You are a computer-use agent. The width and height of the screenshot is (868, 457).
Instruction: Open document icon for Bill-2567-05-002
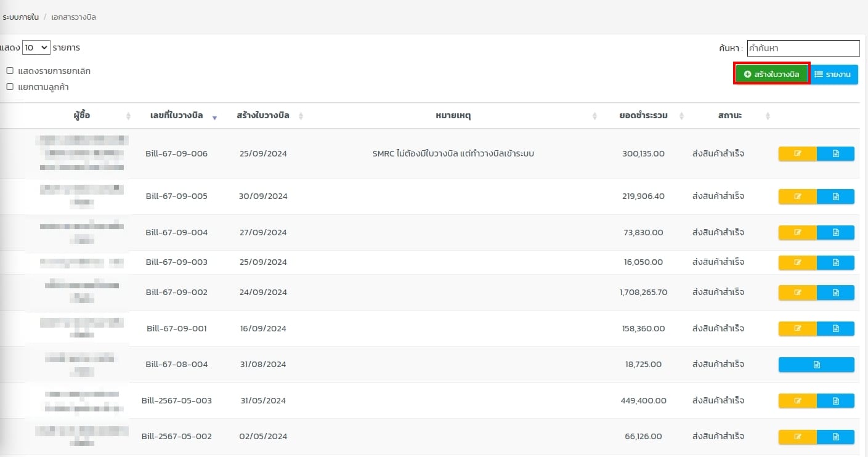coord(835,437)
